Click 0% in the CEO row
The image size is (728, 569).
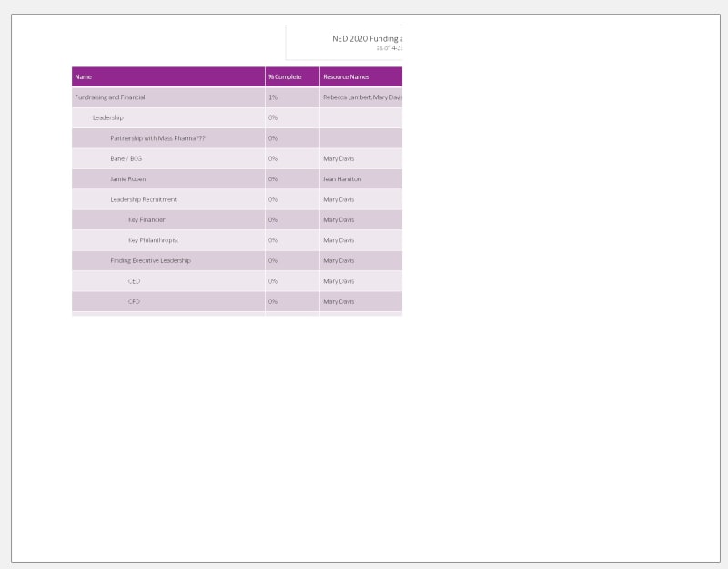(x=272, y=281)
